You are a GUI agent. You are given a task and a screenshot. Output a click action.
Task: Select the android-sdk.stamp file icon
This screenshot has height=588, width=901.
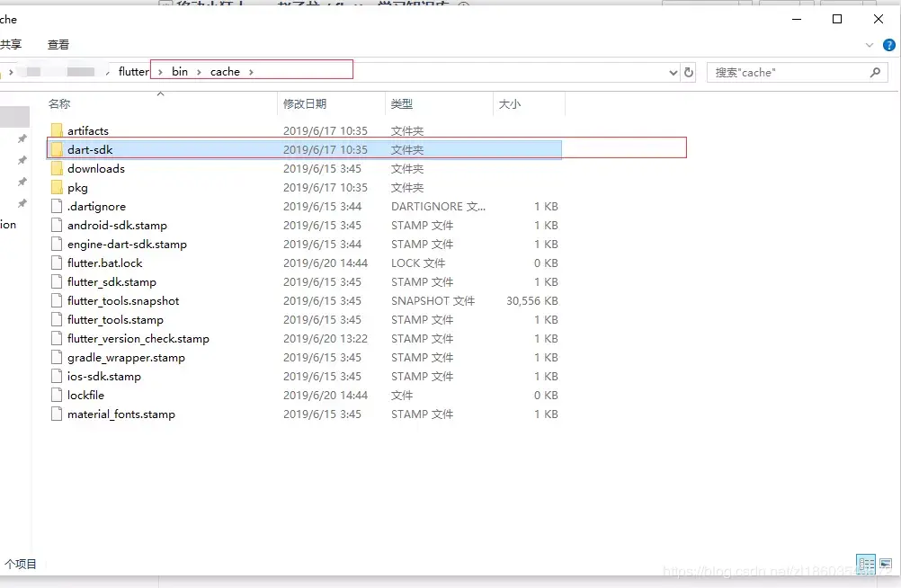57,226
